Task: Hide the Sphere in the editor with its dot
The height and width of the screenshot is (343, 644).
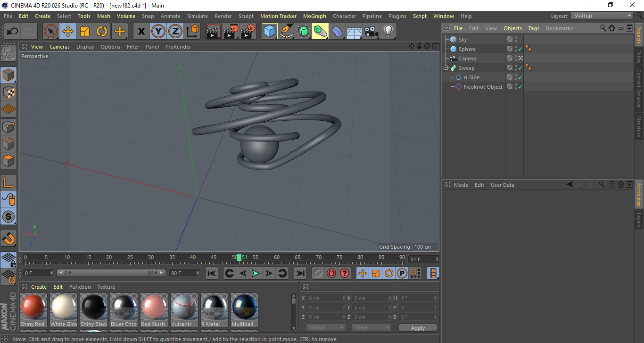Action: [x=516, y=48]
